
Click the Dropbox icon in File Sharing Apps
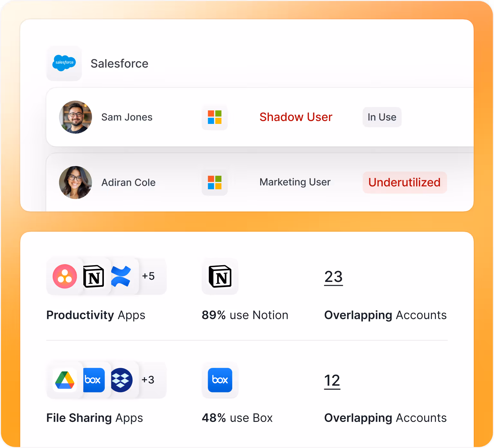[122, 380]
